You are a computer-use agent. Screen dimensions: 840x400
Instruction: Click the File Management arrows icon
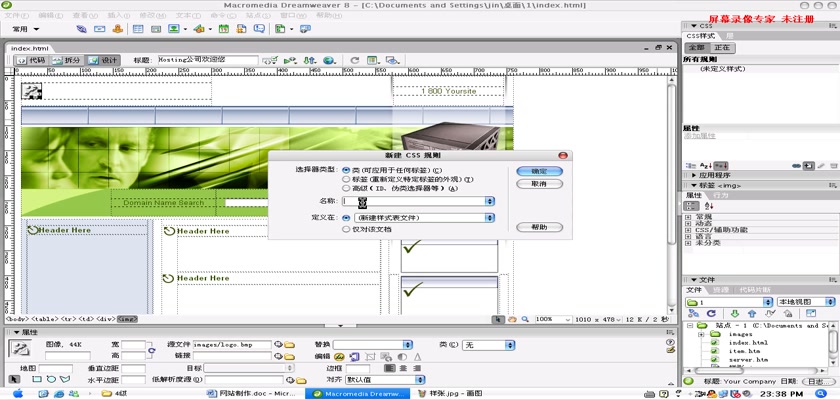coord(310,61)
